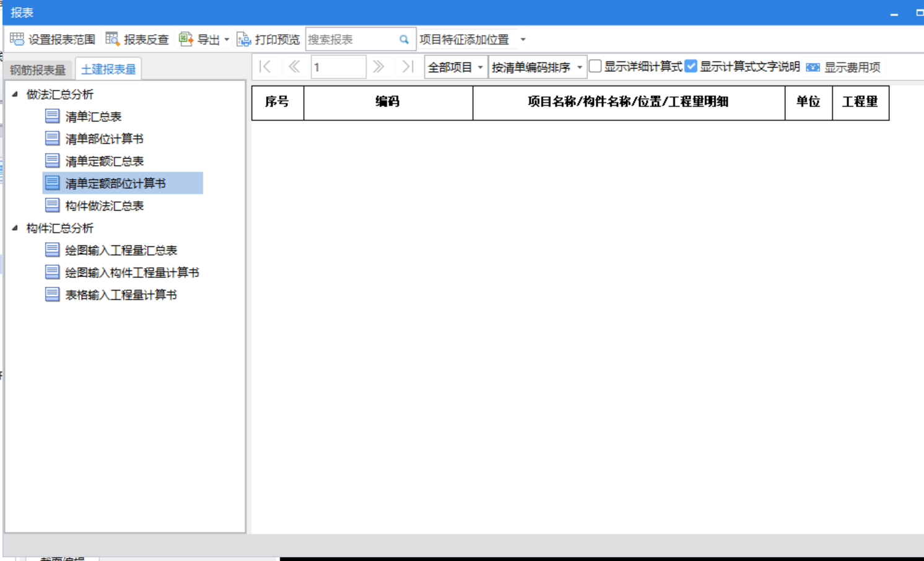Select 表格输入工程量计算书 report
This screenshot has width=924, height=561.
tap(121, 295)
